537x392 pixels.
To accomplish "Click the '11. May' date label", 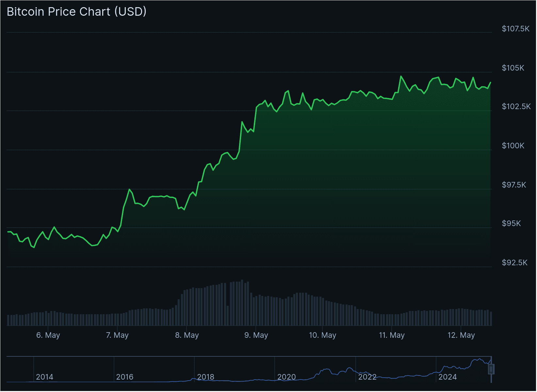I will (392, 335).
